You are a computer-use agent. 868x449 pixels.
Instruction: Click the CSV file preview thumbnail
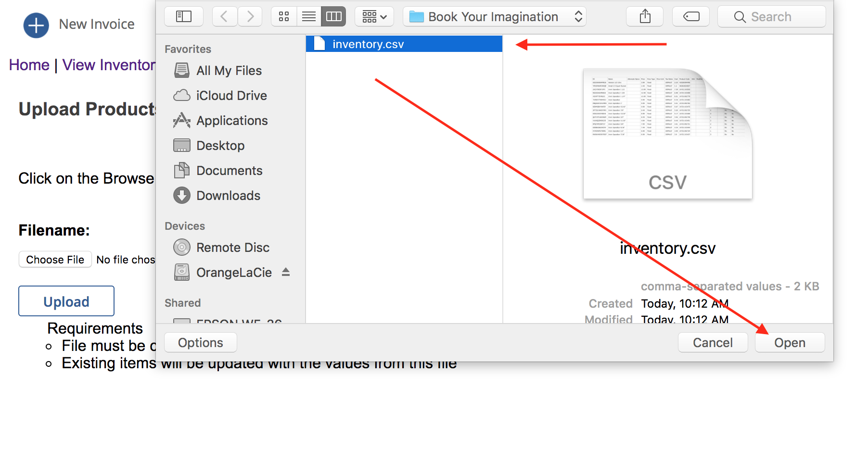667,134
